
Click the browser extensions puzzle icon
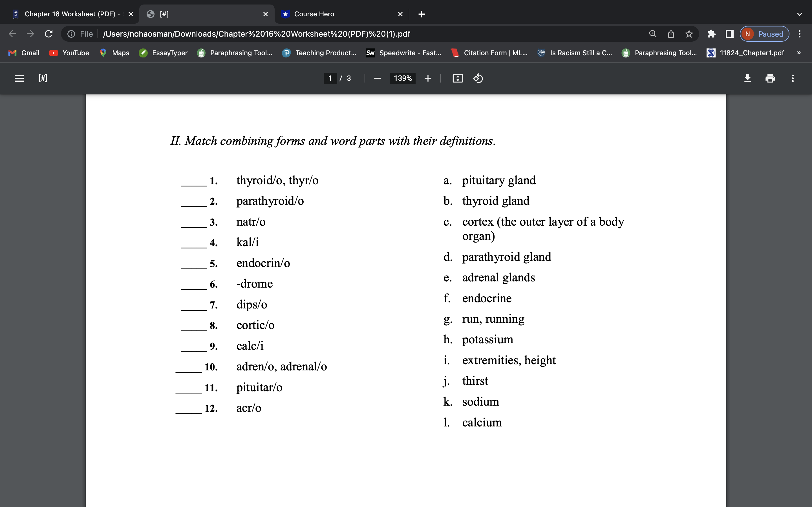click(x=712, y=34)
